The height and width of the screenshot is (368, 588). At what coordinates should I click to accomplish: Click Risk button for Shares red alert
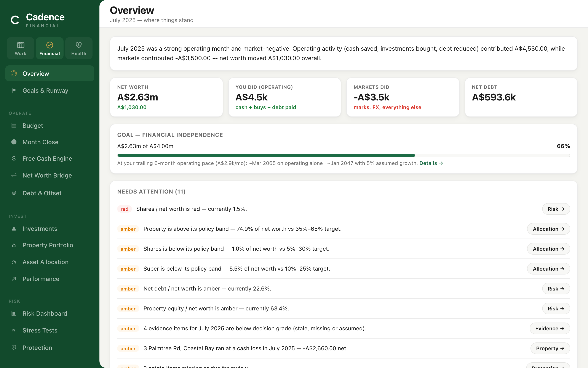556,209
